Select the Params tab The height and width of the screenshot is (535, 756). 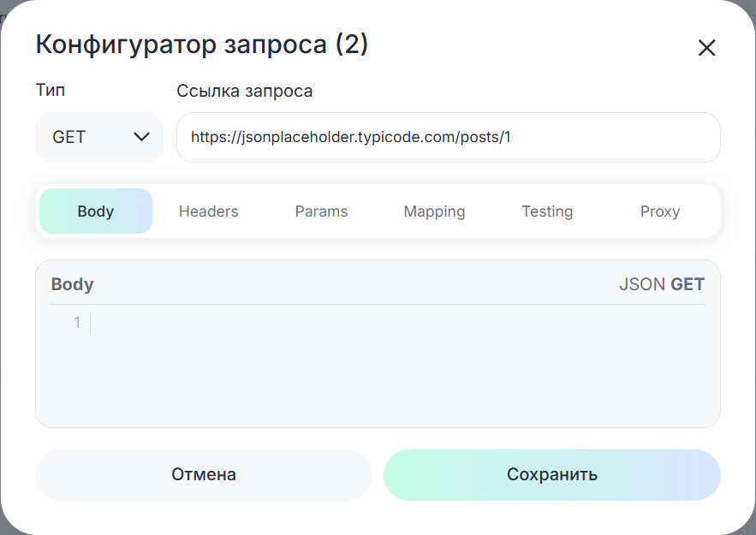point(321,211)
